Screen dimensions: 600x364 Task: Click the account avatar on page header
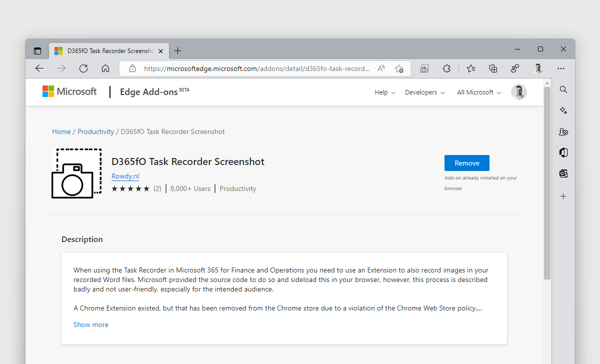[x=519, y=92]
